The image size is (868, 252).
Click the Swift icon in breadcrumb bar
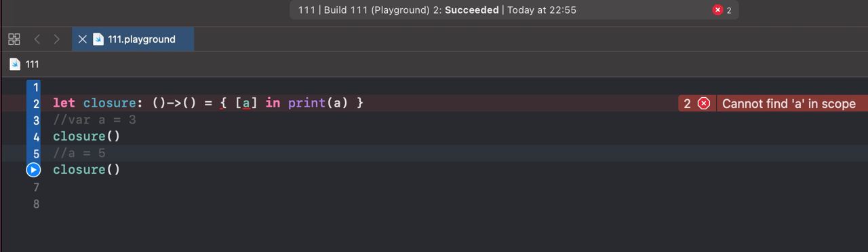click(x=15, y=65)
